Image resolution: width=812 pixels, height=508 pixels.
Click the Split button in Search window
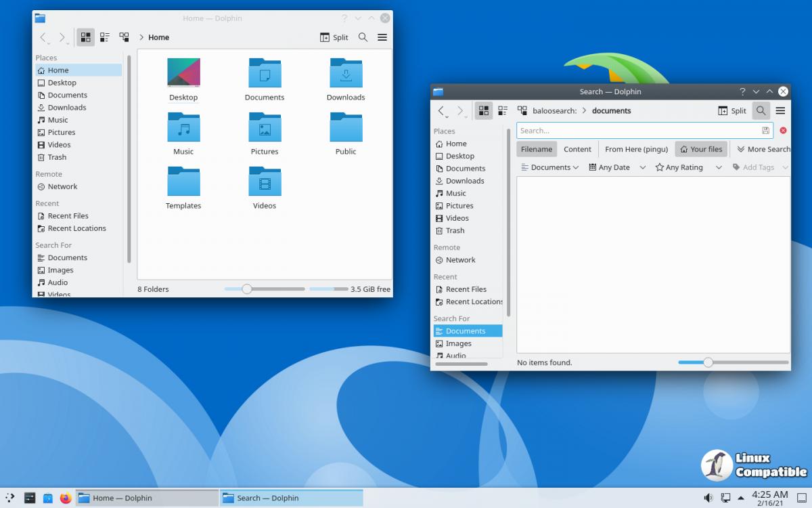[x=732, y=110]
